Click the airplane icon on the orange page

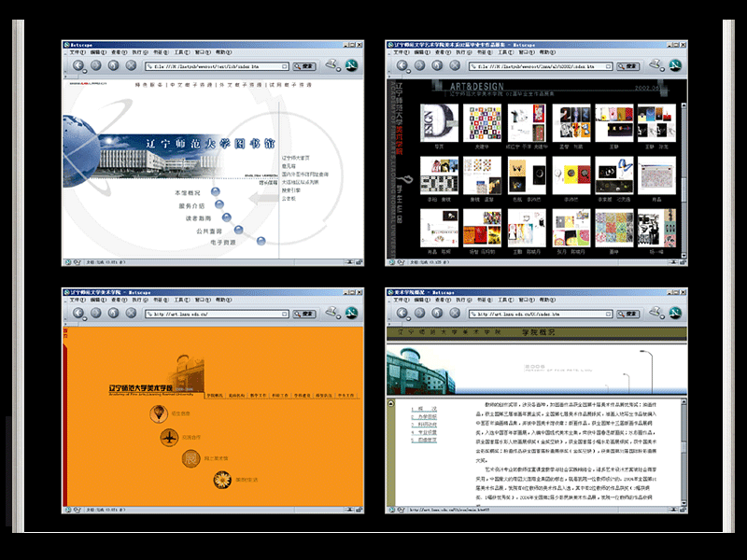169,437
